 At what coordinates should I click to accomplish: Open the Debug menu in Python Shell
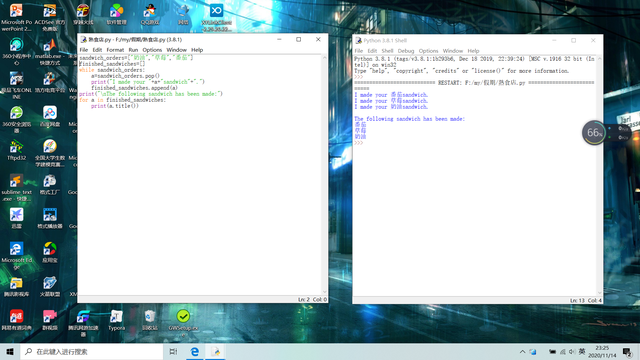coord(406,51)
